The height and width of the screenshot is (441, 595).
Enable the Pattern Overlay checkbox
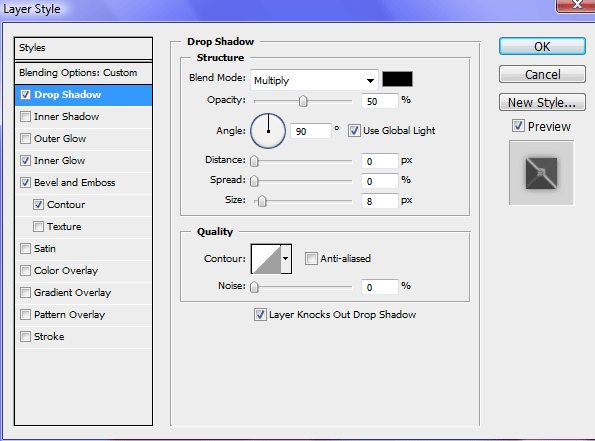point(25,315)
